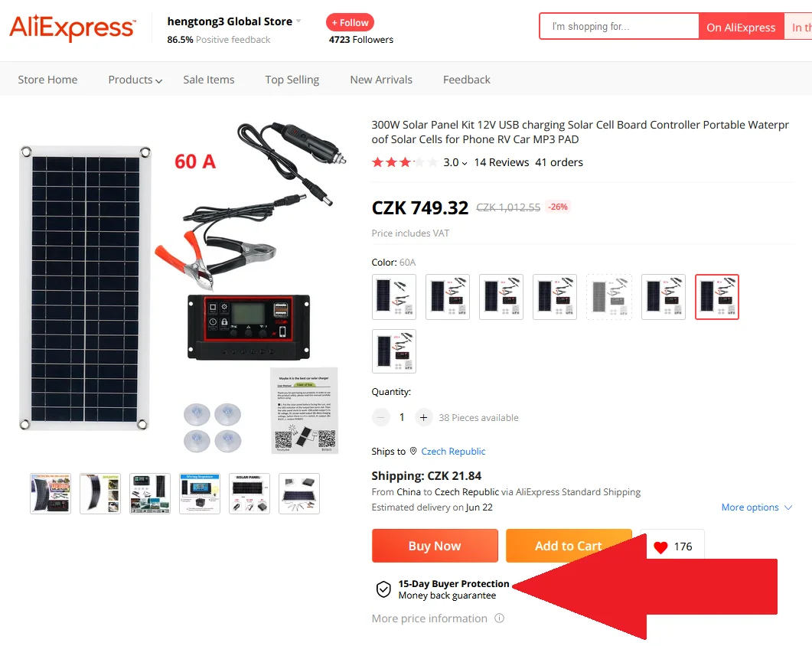Expand the 3.0 rating breakdown chevron
812x646 pixels.
tap(465, 163)
